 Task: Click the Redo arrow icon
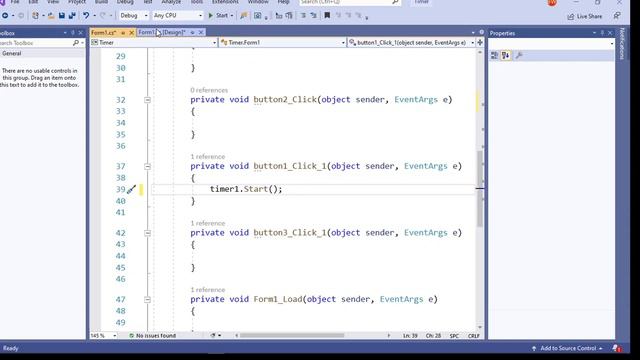coord(102,16)
